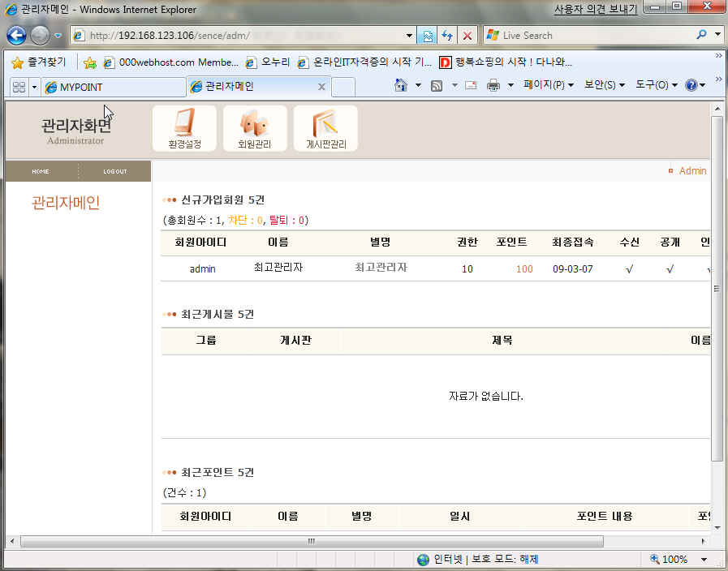The width and height of the screenshot is (728, 571).
Task: Click the 관리자화면 Administrator logo
Action: 76,131
